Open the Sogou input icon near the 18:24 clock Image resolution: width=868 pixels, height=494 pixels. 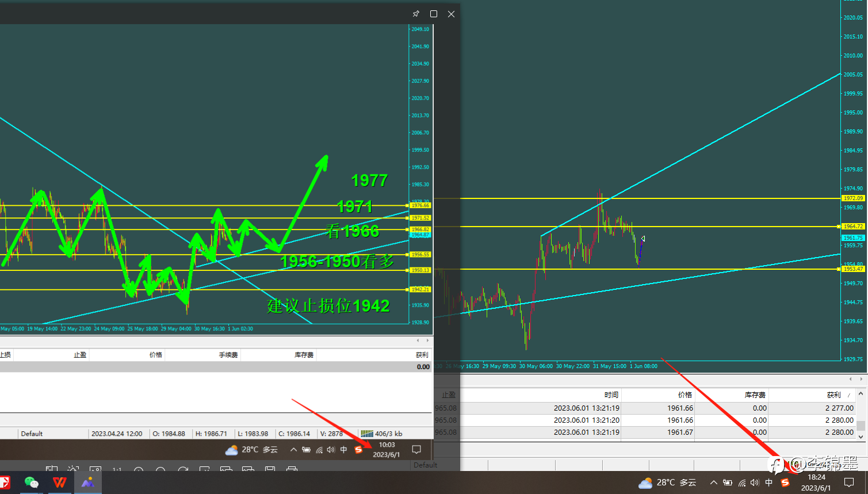coord(785,482)
